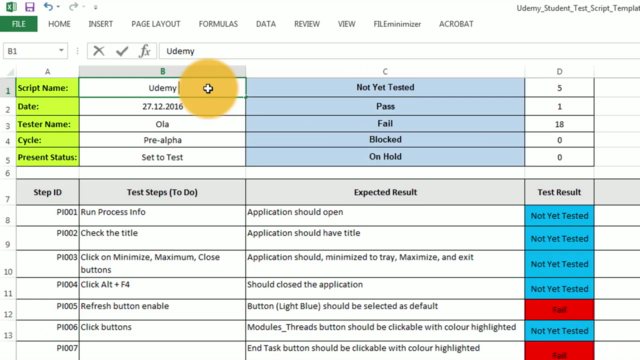The image size is (640, 360).
Task: Switch to the DATA tab
Action: [266, 24]
